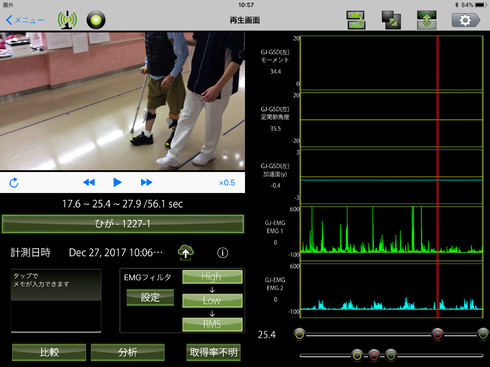Select the red playhead handle on upper slider
Screen dimensions: 490x367
click(x=437, y=334)
